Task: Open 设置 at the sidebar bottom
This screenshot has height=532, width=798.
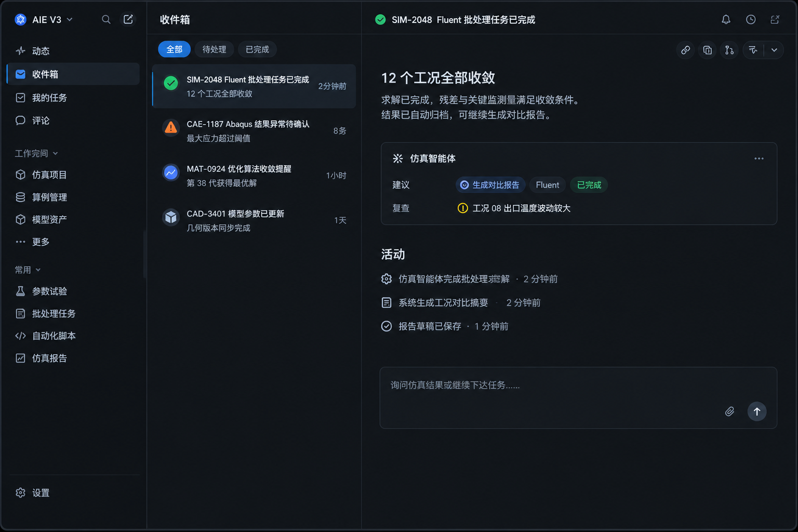Action: pos(73,493)
